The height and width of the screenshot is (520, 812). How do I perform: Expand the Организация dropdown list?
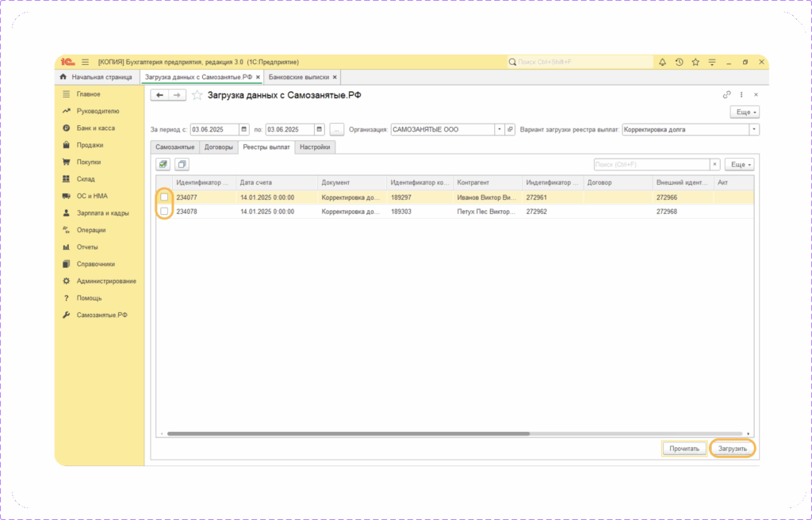[x=499, y=129]
